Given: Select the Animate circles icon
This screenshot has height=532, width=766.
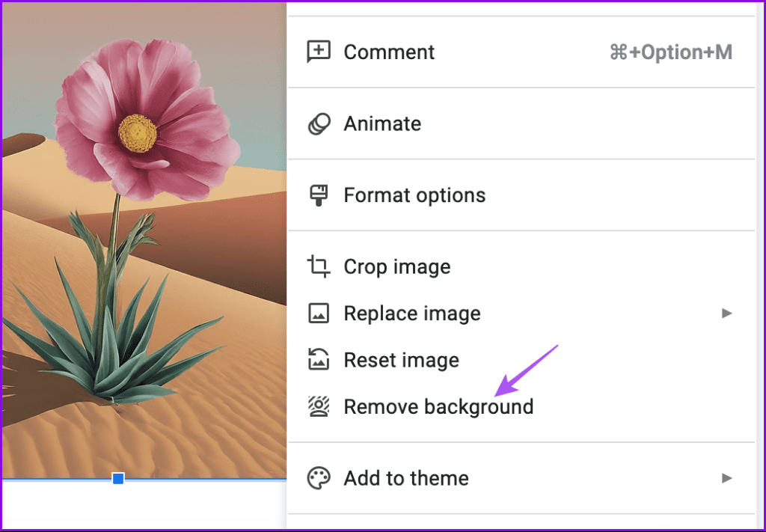Looking at the screenshot, I should pos(319,123).
